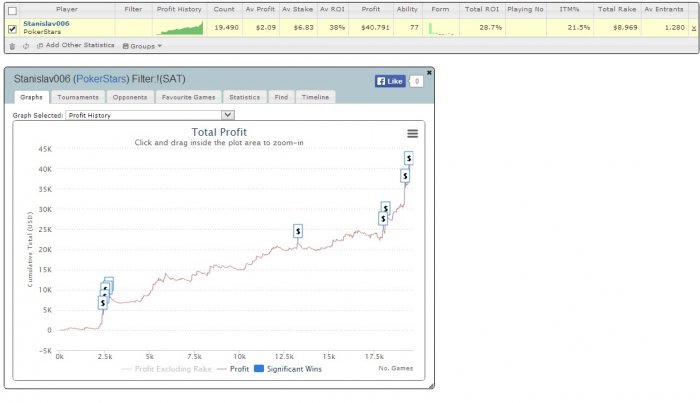Click Add Other Statistics link
Image resolution: width=700 pixels, height=403 pixels.
[x=75, y=46]
